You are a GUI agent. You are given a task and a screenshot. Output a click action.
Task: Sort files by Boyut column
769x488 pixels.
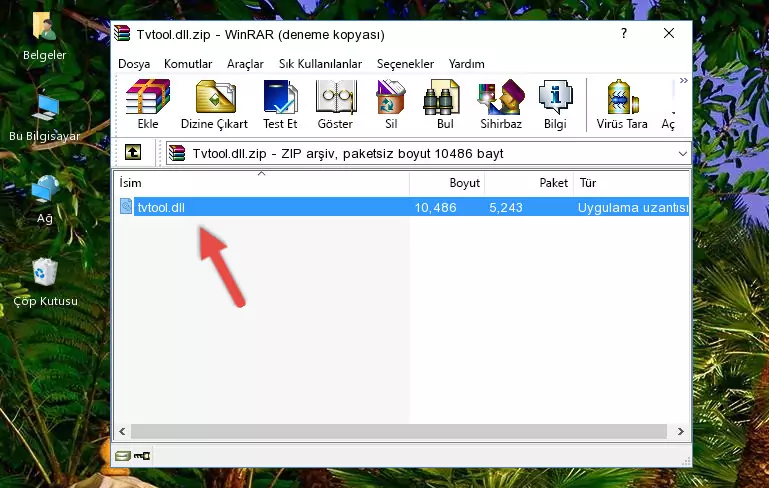pyautogui.click(x=447, y=183)
